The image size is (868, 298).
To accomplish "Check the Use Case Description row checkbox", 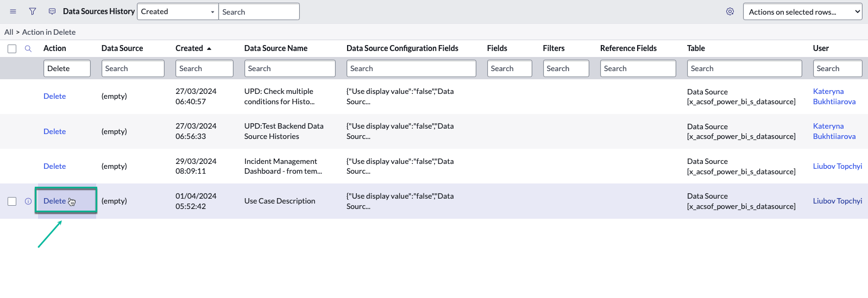I will (12, 201).
